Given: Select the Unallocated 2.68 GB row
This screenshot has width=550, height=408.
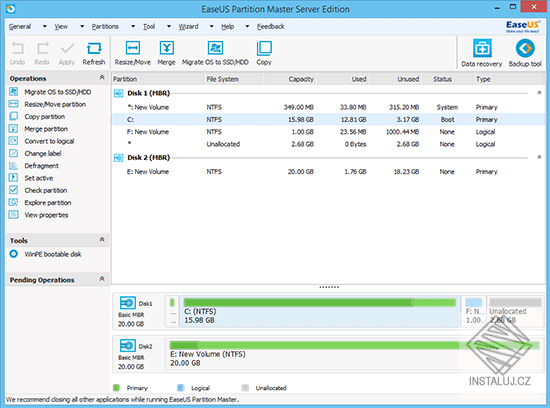Looking at the screenshot, I should (x=328, y=144).
